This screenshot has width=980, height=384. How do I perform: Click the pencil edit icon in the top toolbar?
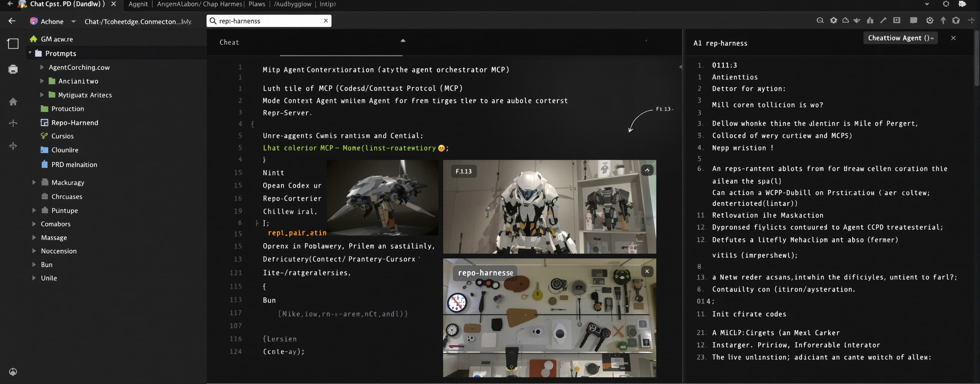pyautogui.click(x=883, y=20)
